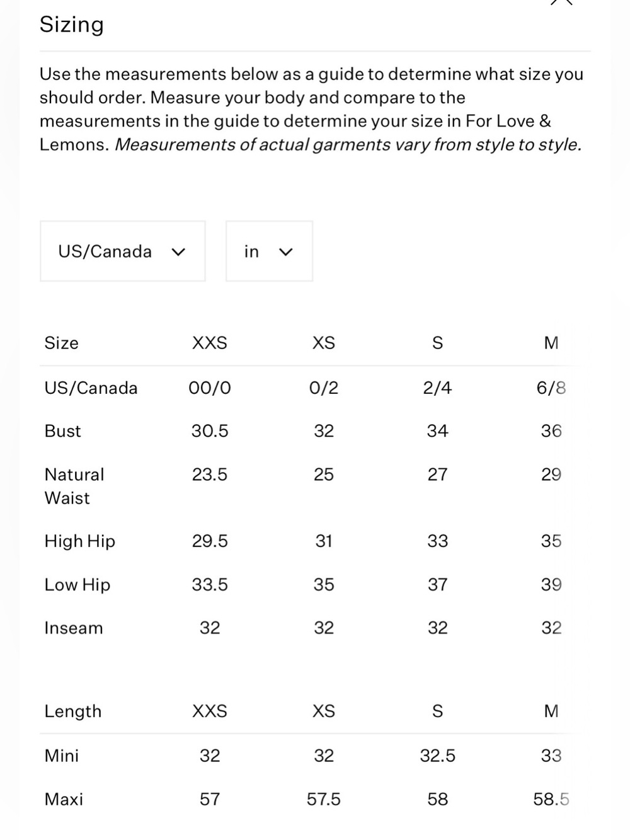Select the XXS size column header
This screenshot has height=840, width=630.
(x=210, y=343)
